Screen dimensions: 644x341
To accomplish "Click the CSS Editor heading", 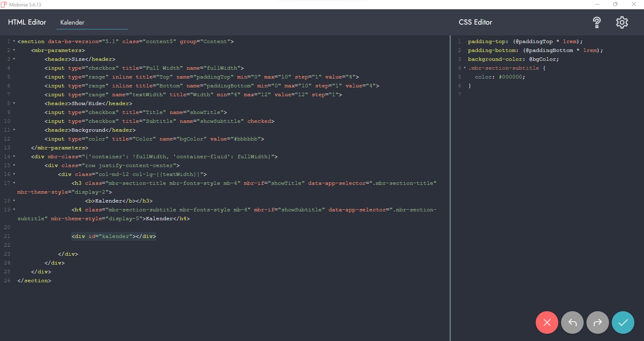I will tap(475, 22).
